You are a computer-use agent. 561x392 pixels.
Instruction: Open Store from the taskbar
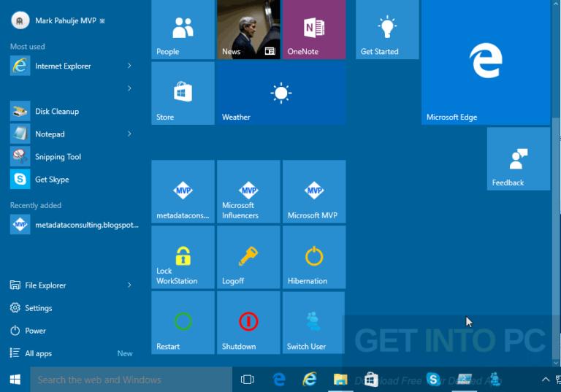[x=371, y=380]
